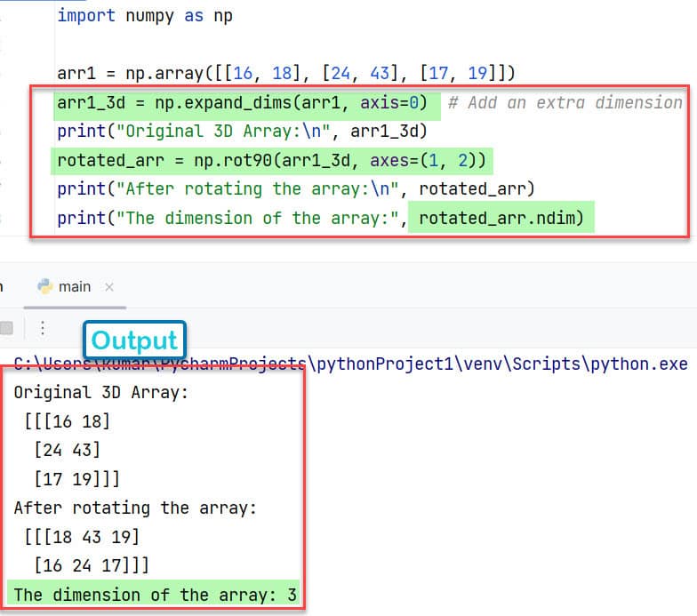Click the '[17 19]]]' output row
The image size is (697, 616).
point(76,479)
